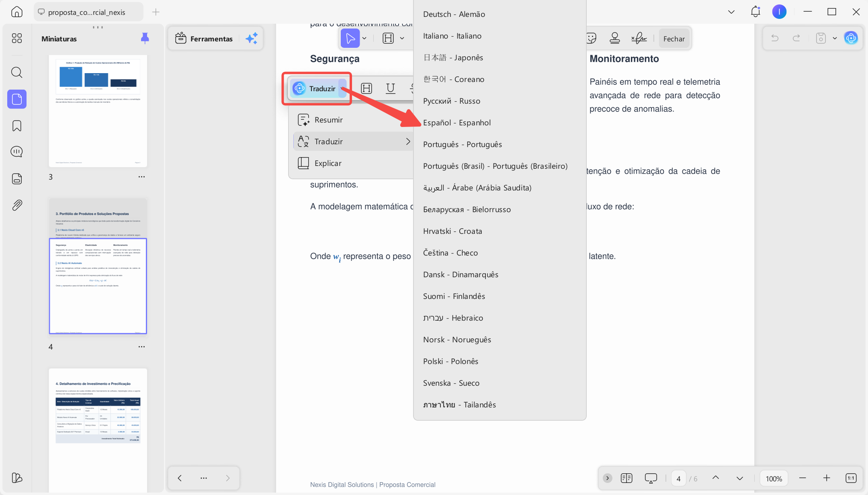868x495 pixels.
Task: Expand the pointer tool dropdown arrow
Action: 364,38
